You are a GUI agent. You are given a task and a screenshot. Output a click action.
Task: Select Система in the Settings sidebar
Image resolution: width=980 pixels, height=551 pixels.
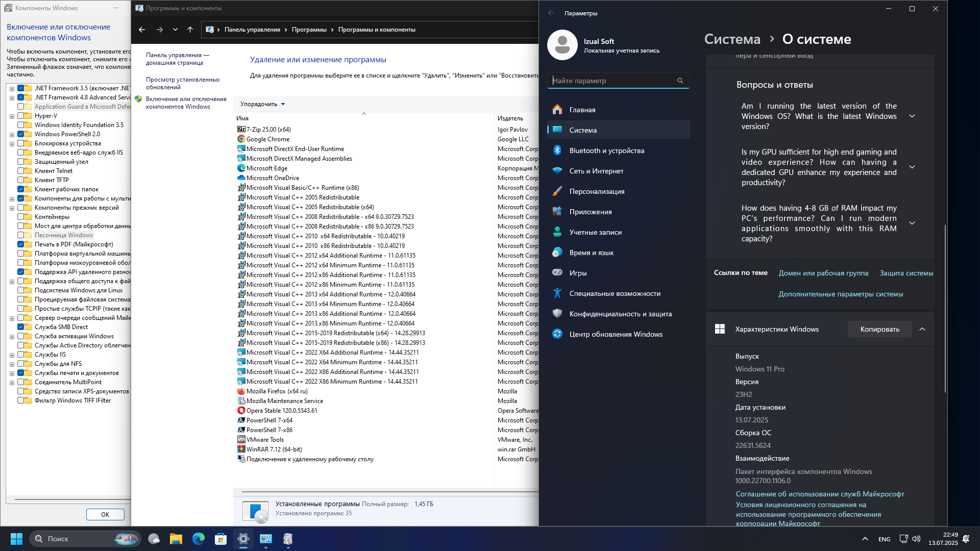(619, 130)
